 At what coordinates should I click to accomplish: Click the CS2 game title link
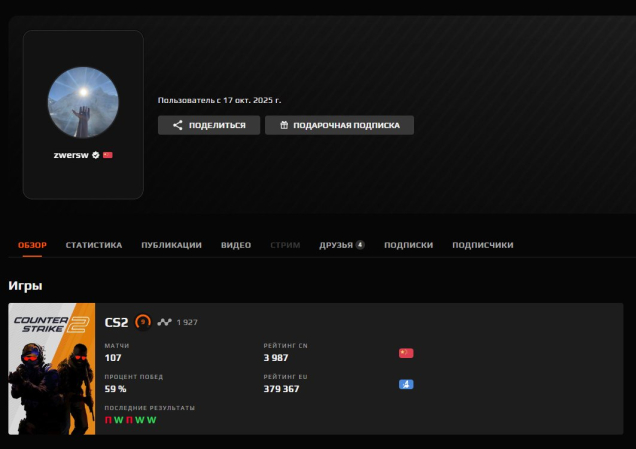coord(116,322)
